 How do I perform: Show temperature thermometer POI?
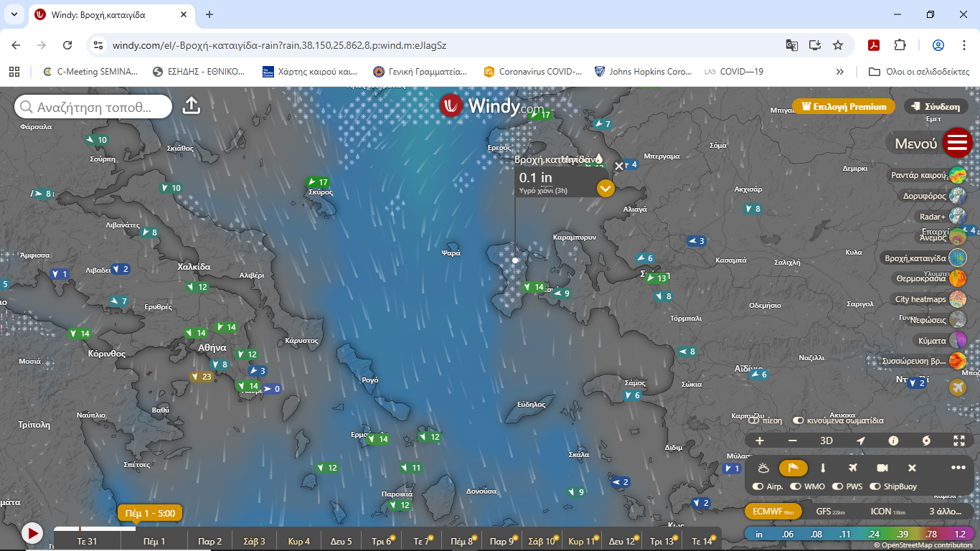pos(823,468)
